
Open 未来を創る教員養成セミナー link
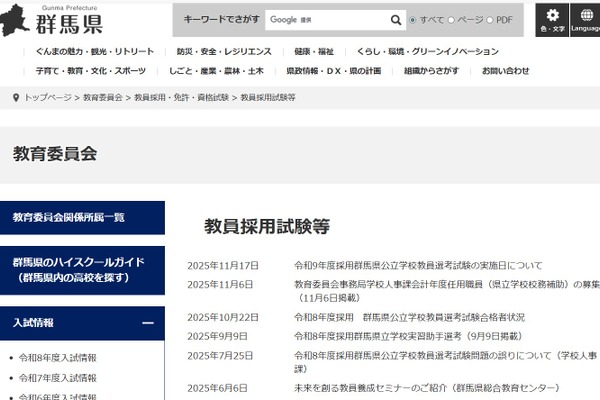point(427,388)
